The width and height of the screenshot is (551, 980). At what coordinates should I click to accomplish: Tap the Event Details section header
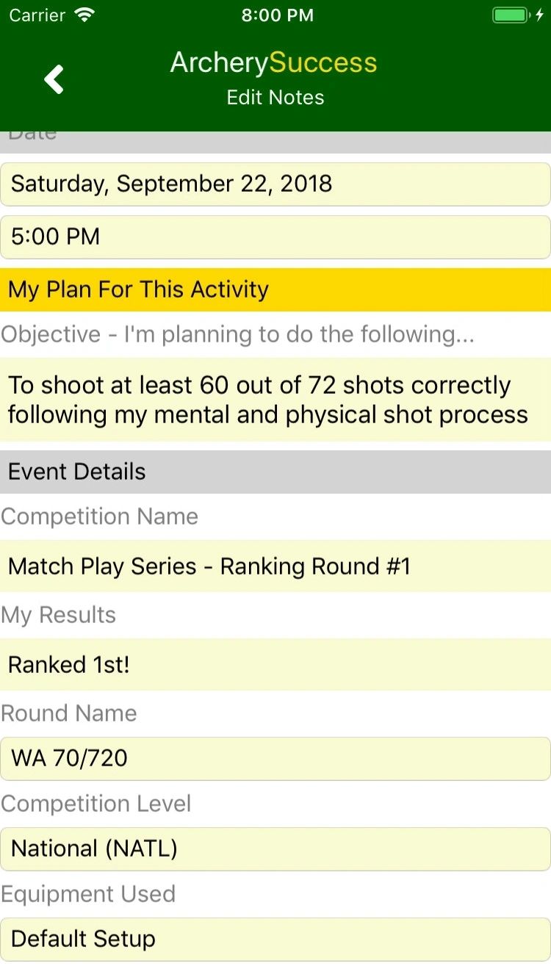tap(275, 472)
